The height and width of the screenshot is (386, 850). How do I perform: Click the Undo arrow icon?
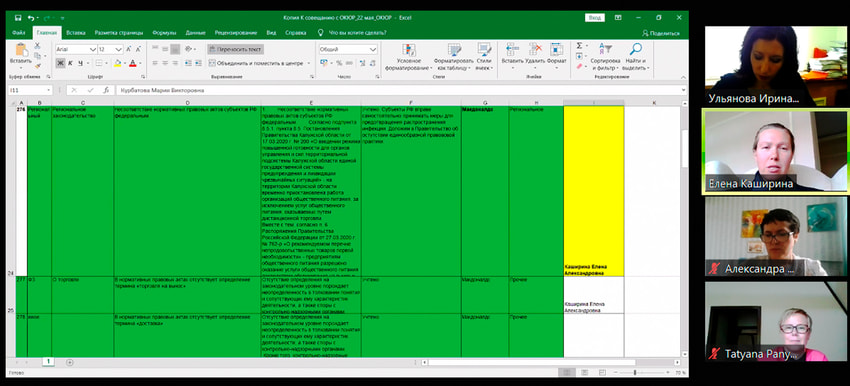pos(31,18)
